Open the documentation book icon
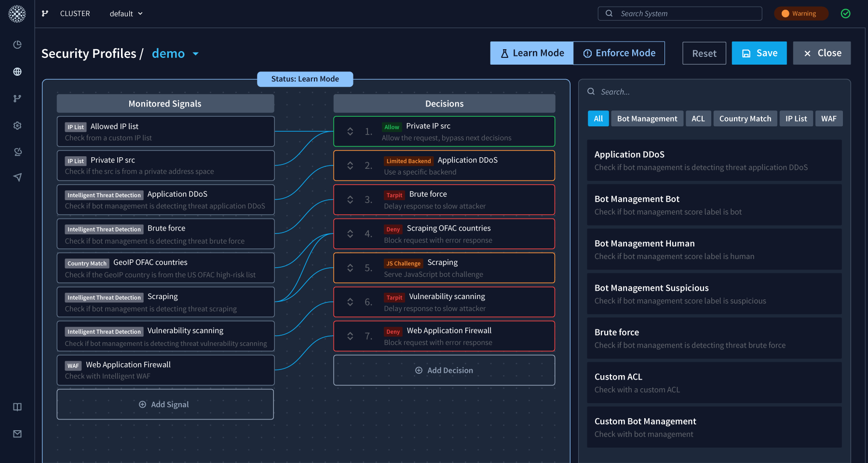The image size is (868, 463). 17,407
